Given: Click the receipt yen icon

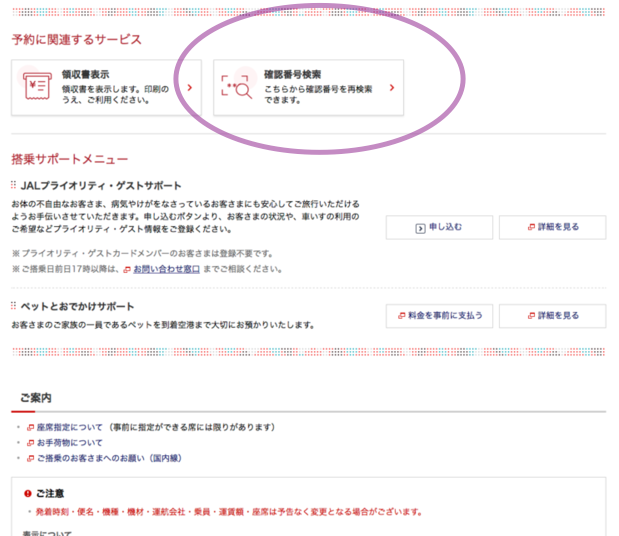Looking at the screenshot, I should point(38,86).
